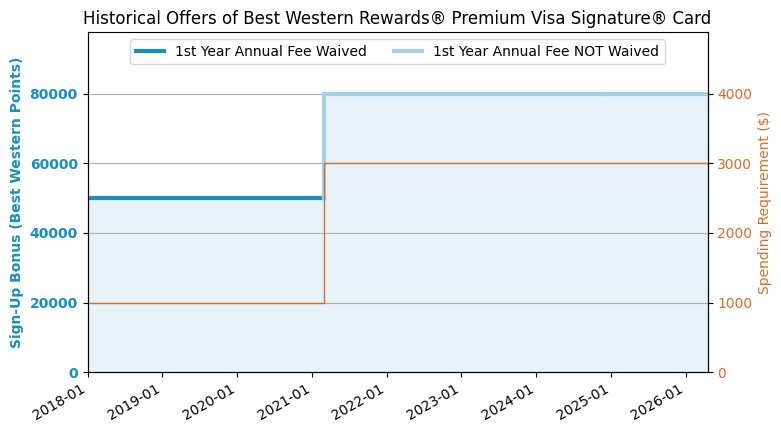Click the dark blue legend line swatch
The image size is (781, 433).
pos(151,52)
